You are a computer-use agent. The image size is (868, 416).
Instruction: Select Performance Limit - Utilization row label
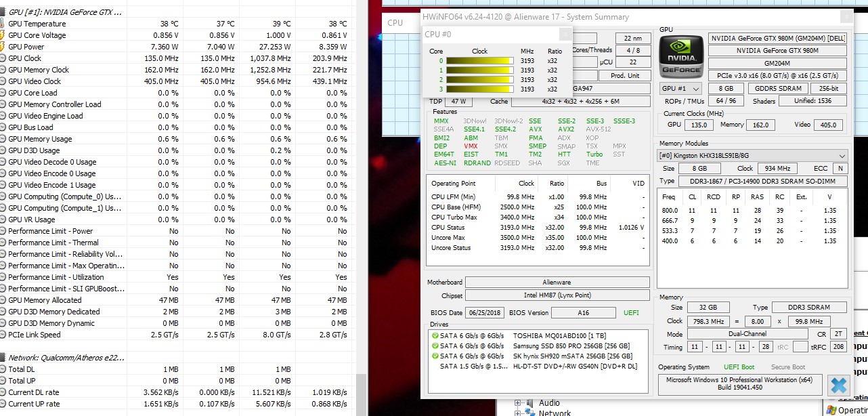pos(56,277)
